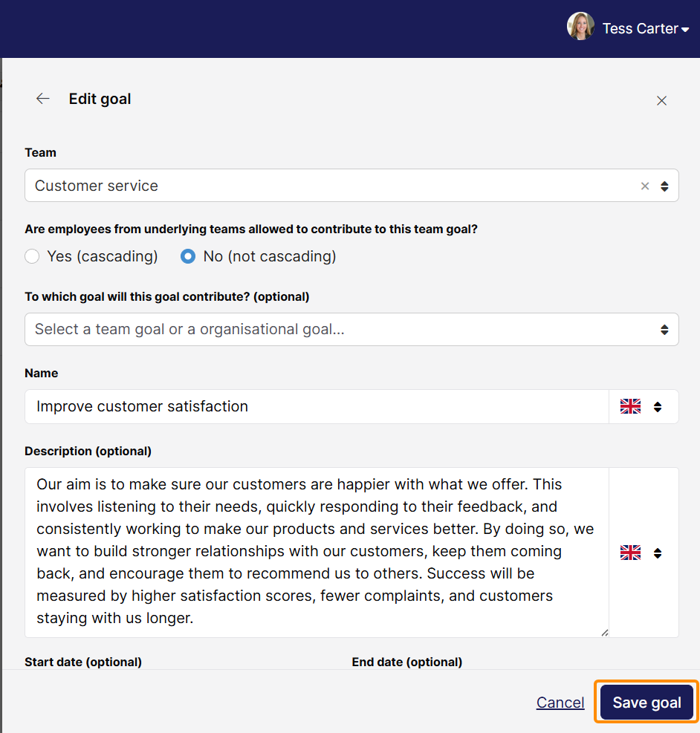Expand the Team dropdown arrows

(x=664, y=186)
